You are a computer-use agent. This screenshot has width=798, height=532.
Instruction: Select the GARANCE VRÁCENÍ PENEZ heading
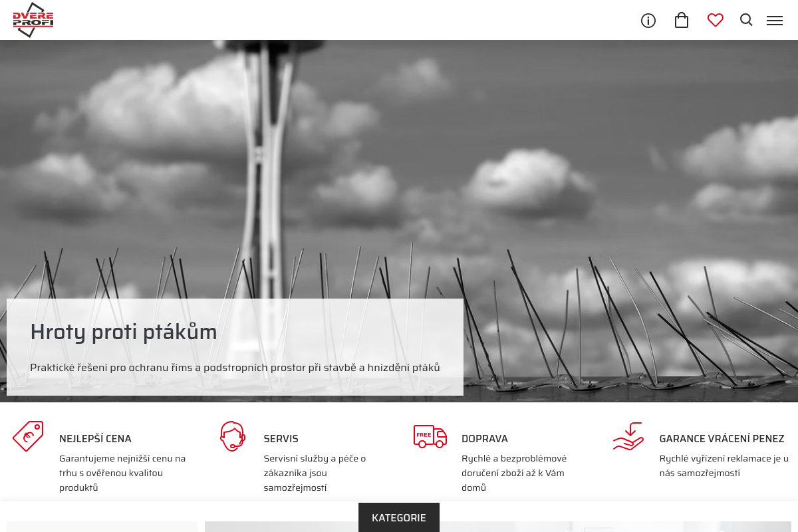722,439
